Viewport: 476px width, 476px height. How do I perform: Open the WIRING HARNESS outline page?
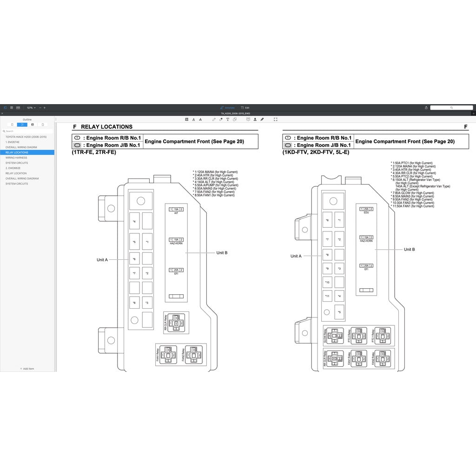coord(19,158)
